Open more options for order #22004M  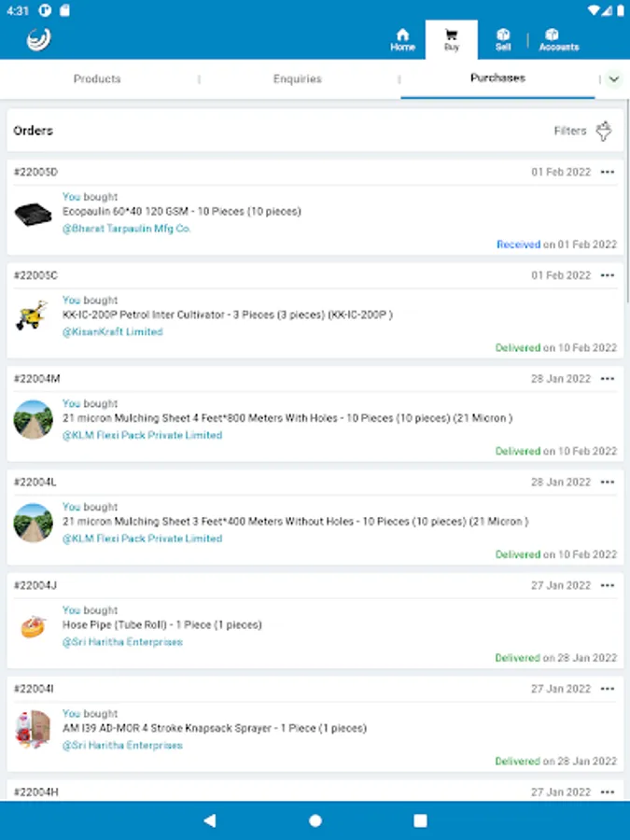607,379
